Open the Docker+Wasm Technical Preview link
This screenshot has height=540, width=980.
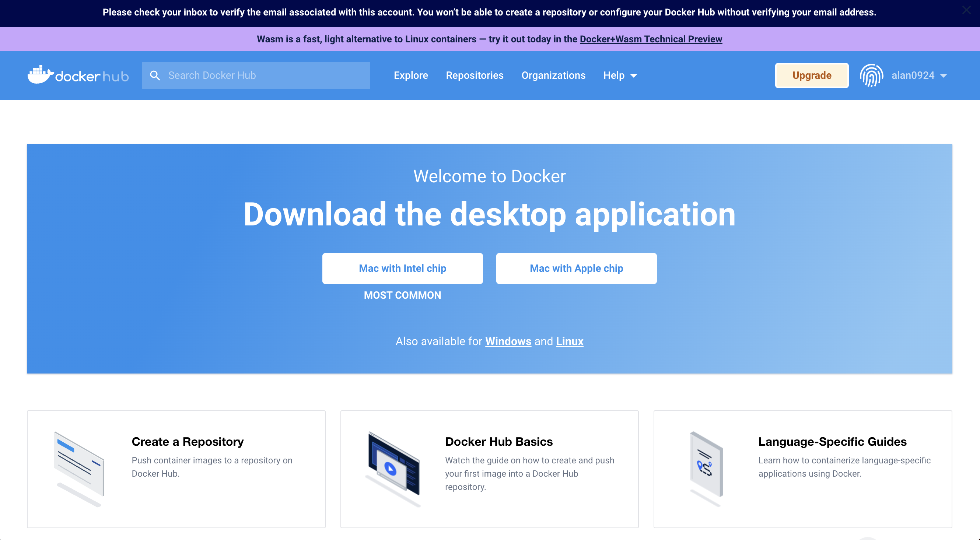click(x=651, y=39)
